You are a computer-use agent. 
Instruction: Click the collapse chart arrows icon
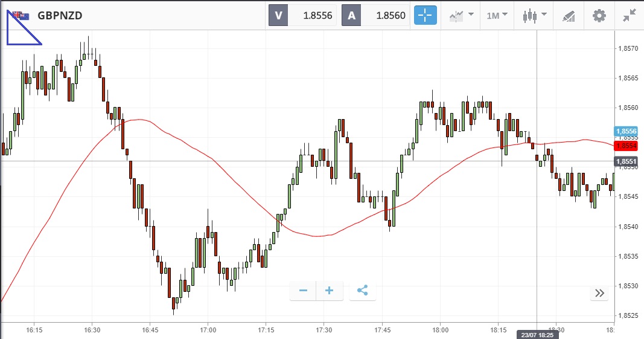630,16
